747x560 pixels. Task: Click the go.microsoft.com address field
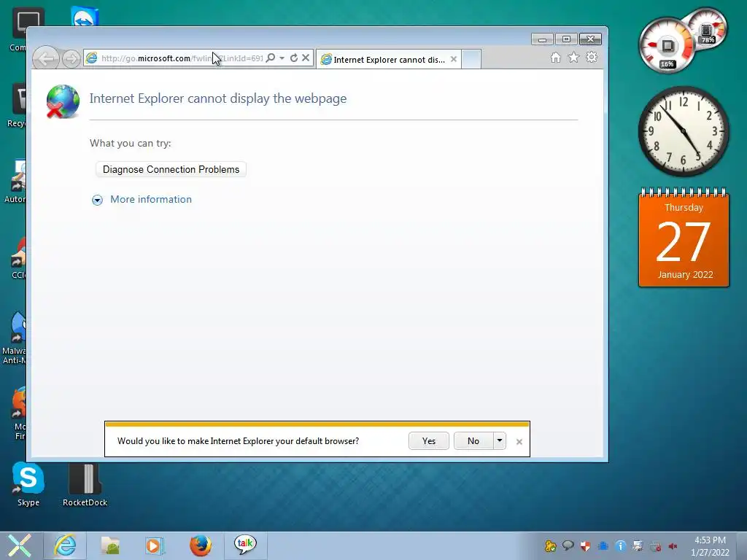point(181,58)
